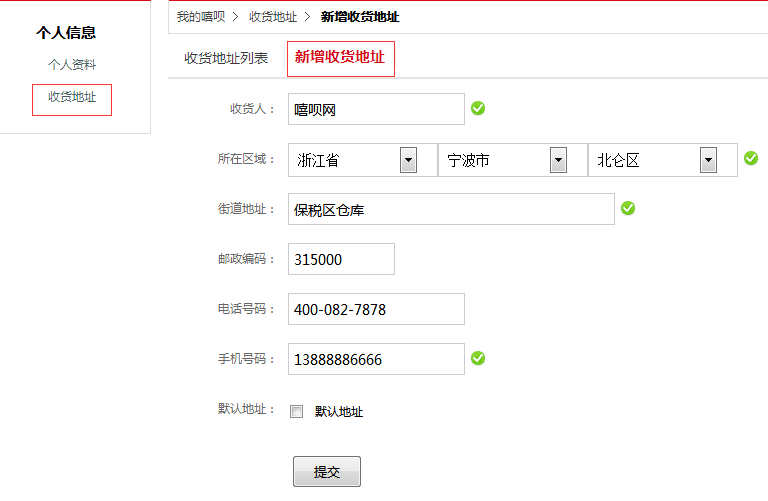Open 收货地址 breadcrumb link
Image resolution: width=768 pixels, height=501 pixels.
click(273, 17)
